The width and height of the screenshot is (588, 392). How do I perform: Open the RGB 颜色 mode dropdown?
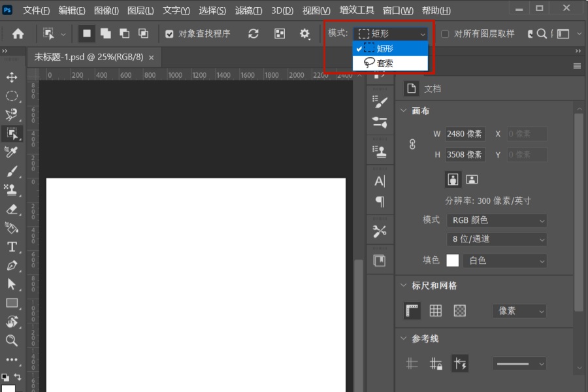pos(497,220)
